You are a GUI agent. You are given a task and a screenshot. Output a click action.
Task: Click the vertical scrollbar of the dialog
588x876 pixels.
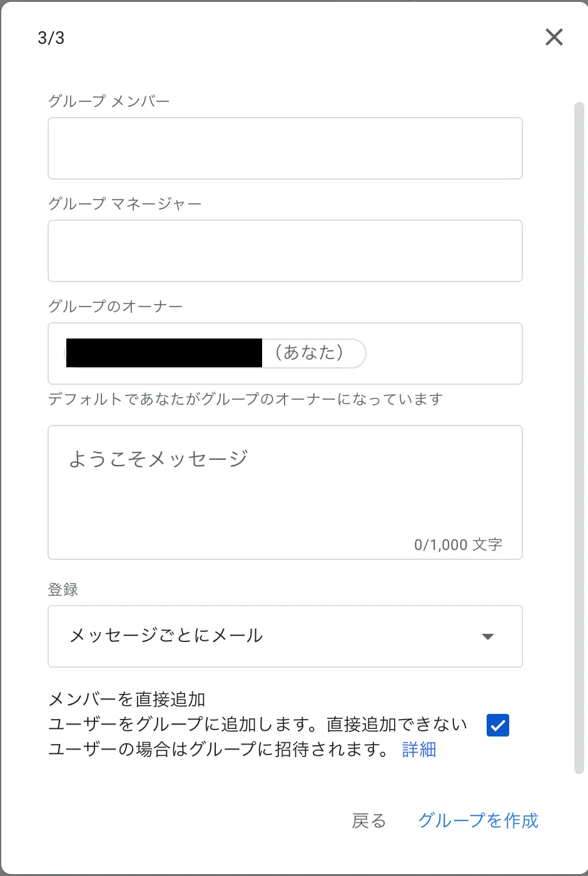coord(579,438)
